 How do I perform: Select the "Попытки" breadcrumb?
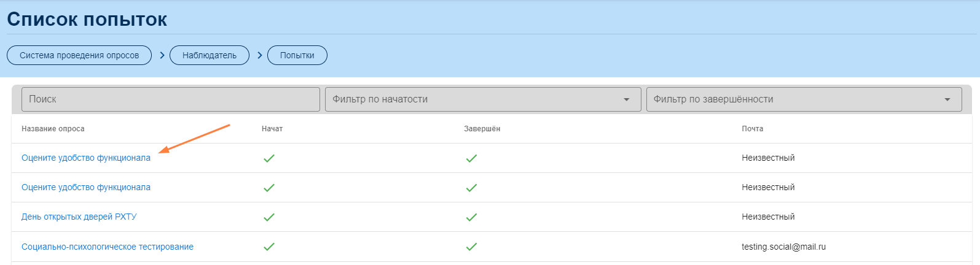(297, 55)
